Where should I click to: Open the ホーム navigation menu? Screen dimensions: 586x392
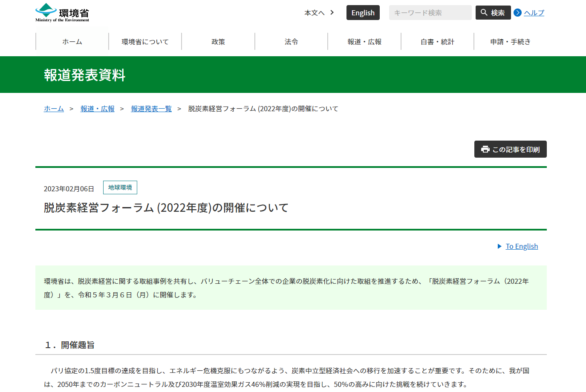point(72,41)
